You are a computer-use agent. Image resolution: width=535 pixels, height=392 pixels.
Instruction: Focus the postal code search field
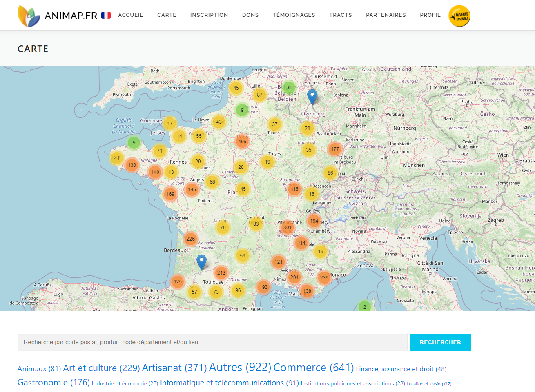click(x=212, y=343)
